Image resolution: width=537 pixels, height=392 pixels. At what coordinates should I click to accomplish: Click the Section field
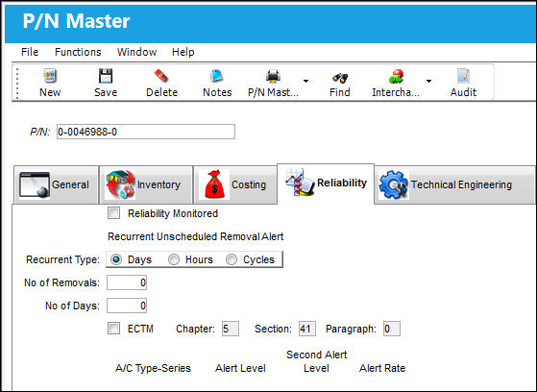coord(307,329)
